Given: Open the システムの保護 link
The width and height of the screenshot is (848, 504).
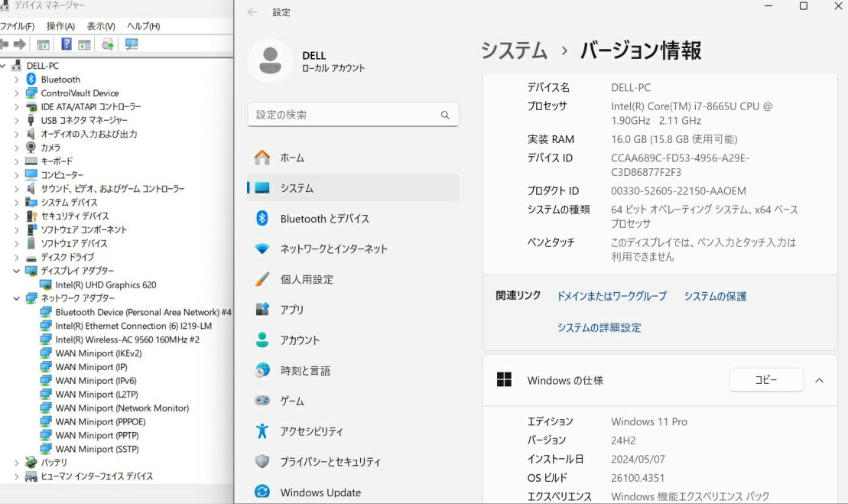Looking at the screenshot, I should pyautogui.click(x=715, y=296).
